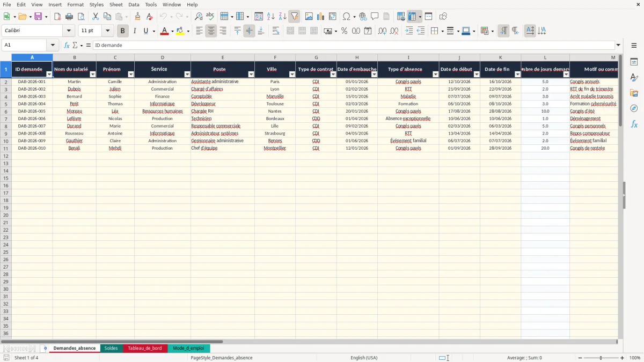Open the Format menu
This screenshot has height=362, width=644.
coord(75,4)
